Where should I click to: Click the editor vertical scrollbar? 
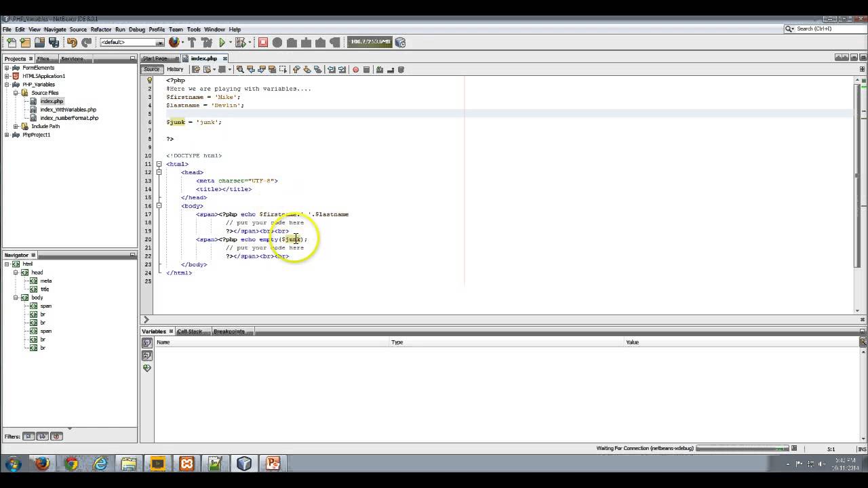pos(858,176)
